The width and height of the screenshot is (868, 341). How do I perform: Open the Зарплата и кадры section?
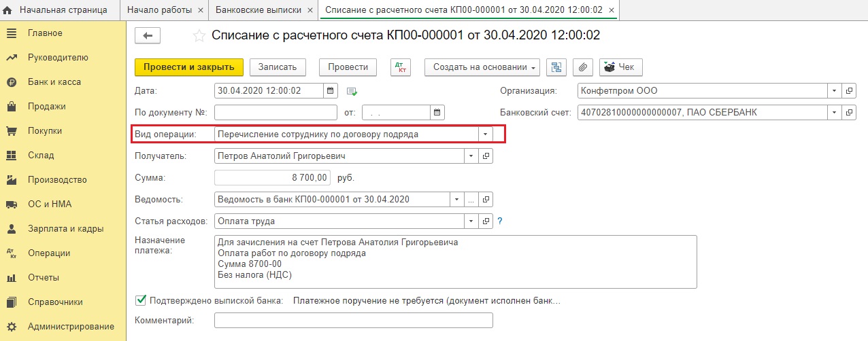pyautogui.click(x=65, y=229)
